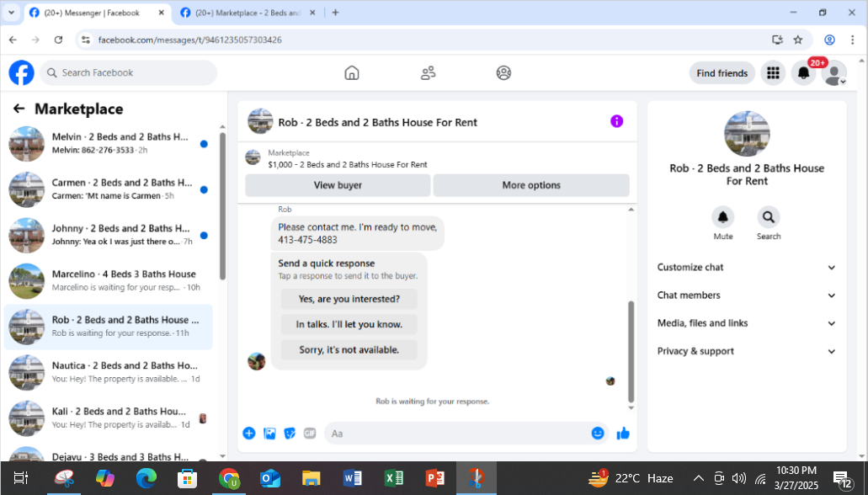This screenshot has height=495, width=868.
Task: Open Outlook from the taskbar
Action: point(270,478)
